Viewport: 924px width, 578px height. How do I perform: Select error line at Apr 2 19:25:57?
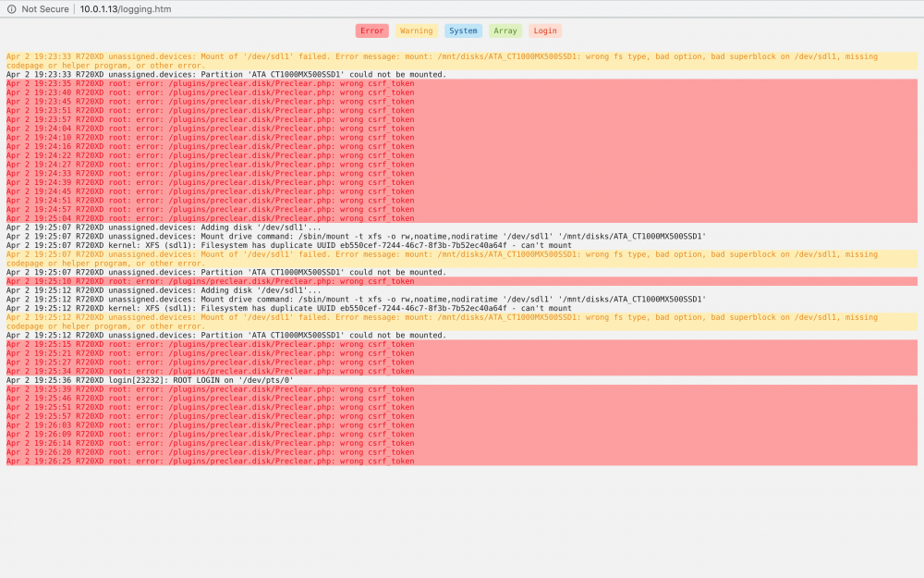462,416
